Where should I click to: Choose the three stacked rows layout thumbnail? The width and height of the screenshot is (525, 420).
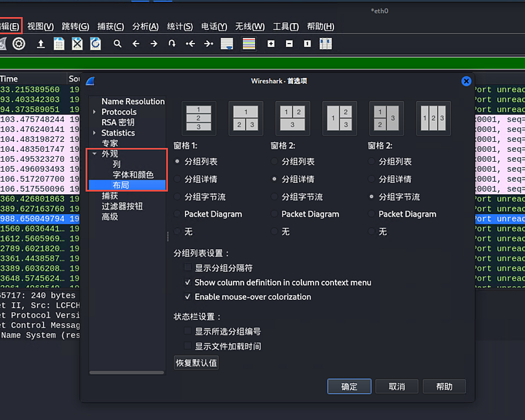(x=199, y=119)
